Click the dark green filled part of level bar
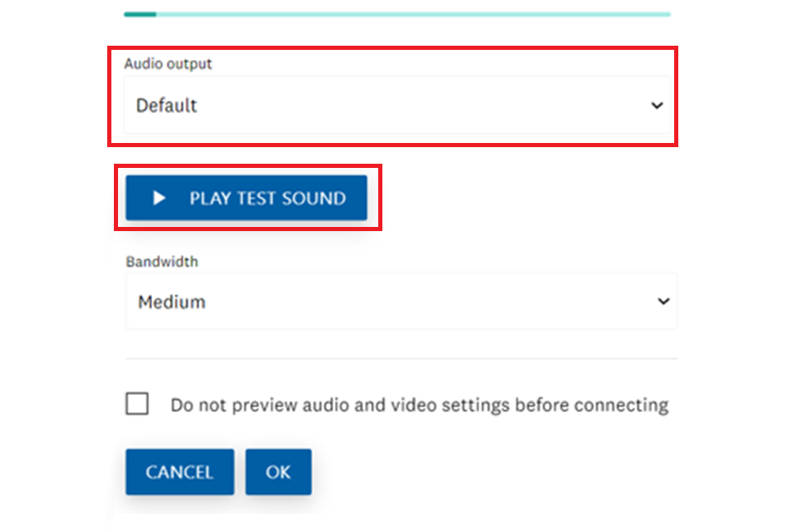The image size is (798, 532). pos(140,14)
